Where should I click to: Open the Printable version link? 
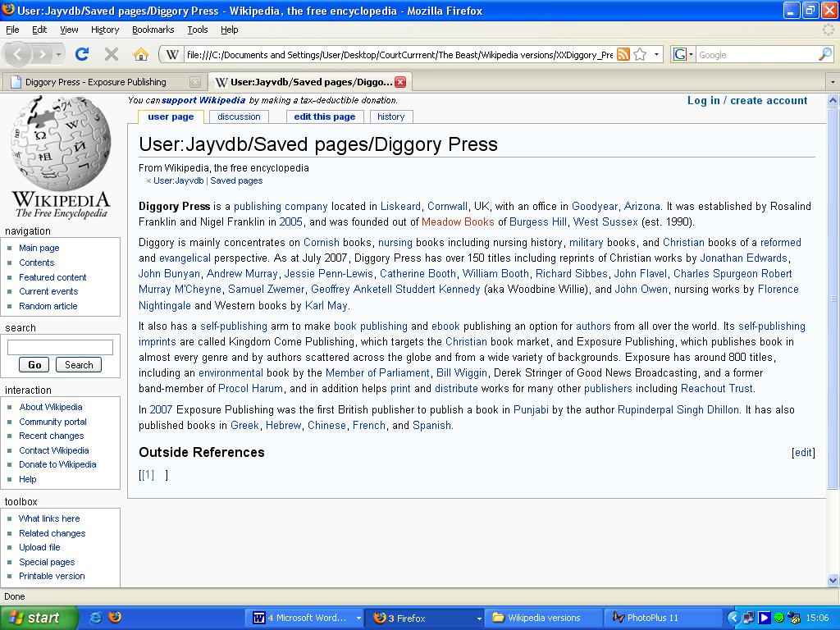52,576
